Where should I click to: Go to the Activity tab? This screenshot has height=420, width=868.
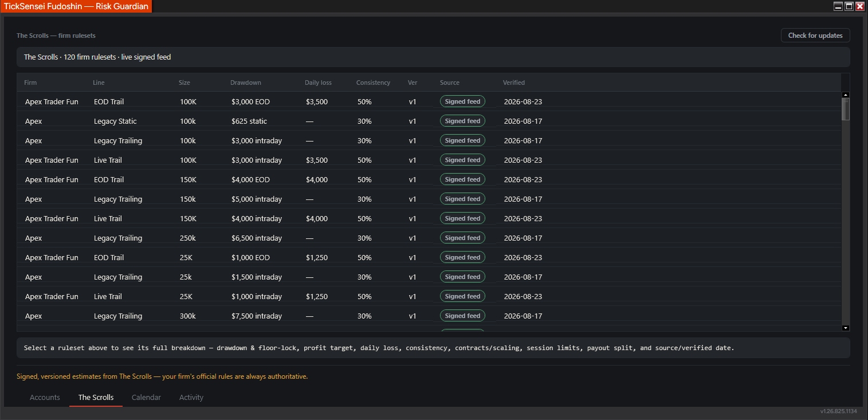coord(191,397)
